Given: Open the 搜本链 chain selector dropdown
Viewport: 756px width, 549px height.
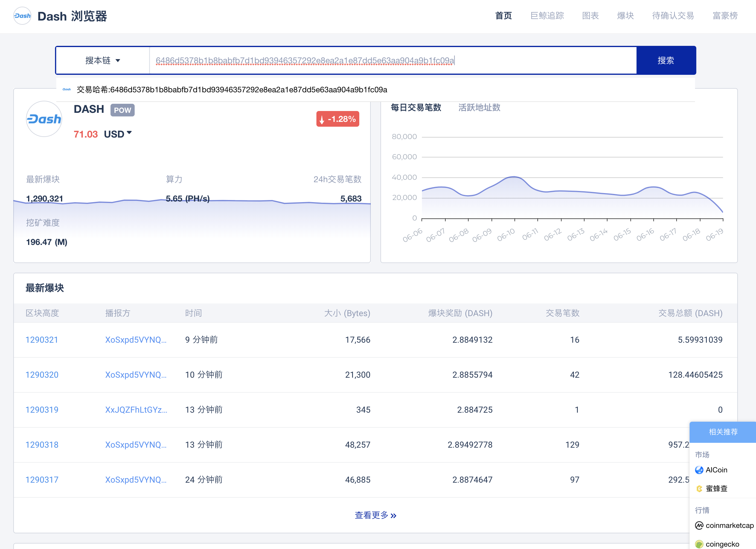Looking at the screenshot, I should 103,60.
